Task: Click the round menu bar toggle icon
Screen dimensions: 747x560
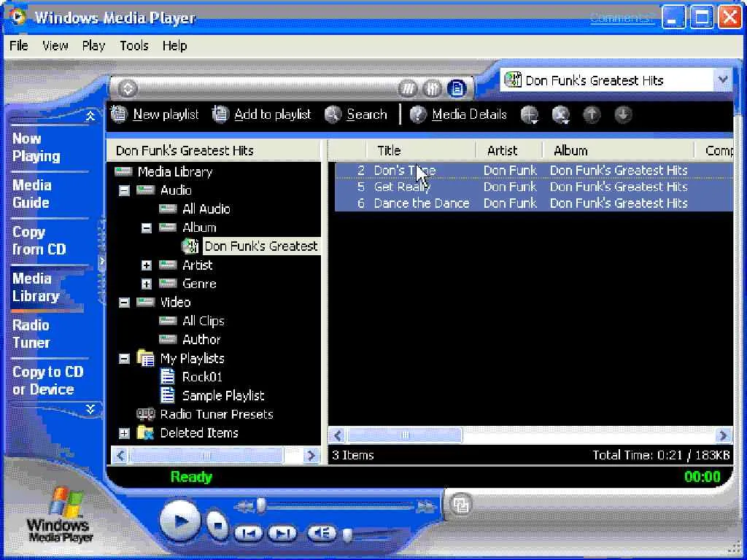Action: [x=127, y=88]
